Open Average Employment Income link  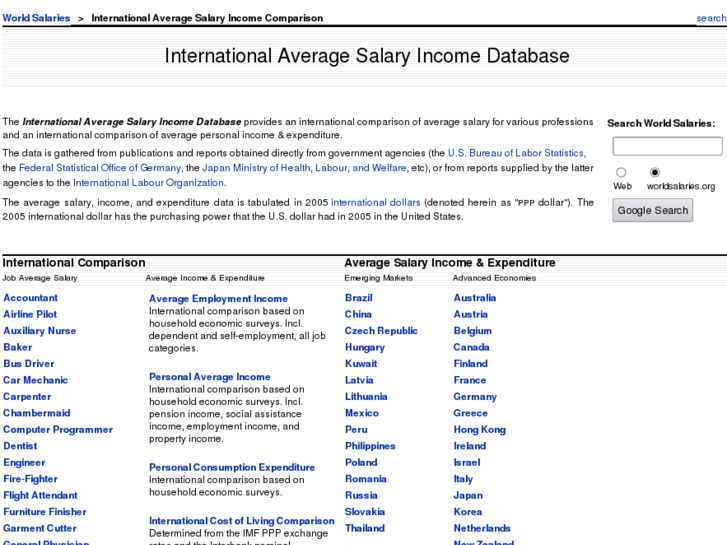coord(218,299)
